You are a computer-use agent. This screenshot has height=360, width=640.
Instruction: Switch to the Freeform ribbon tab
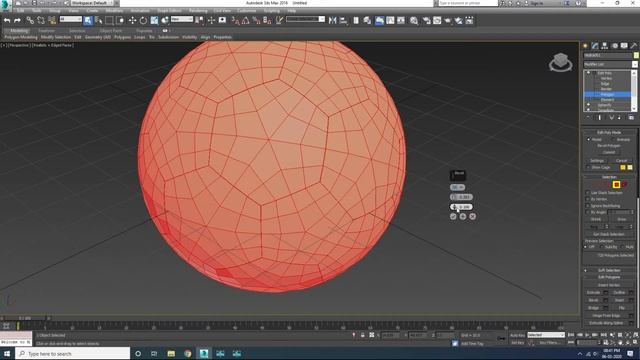(46, 31)
